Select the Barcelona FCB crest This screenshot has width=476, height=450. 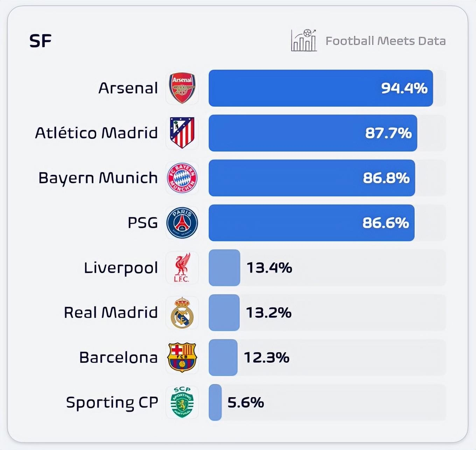tap(182, 357)
